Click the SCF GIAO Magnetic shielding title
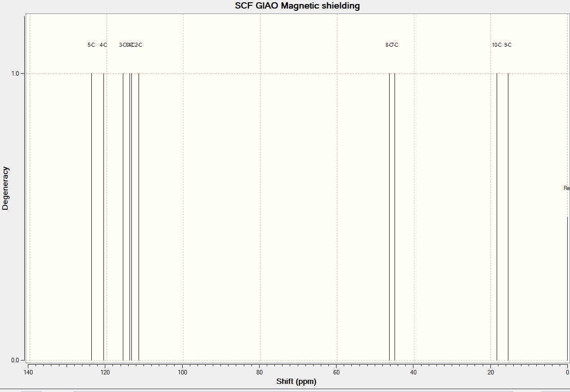The width and height of the screenshot is (570, 392). tap(297, 6)
